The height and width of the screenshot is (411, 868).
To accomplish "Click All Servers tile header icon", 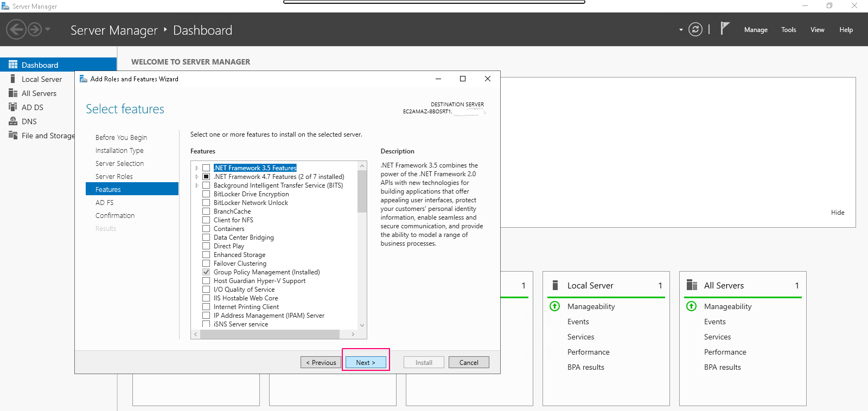I will 692,285.
